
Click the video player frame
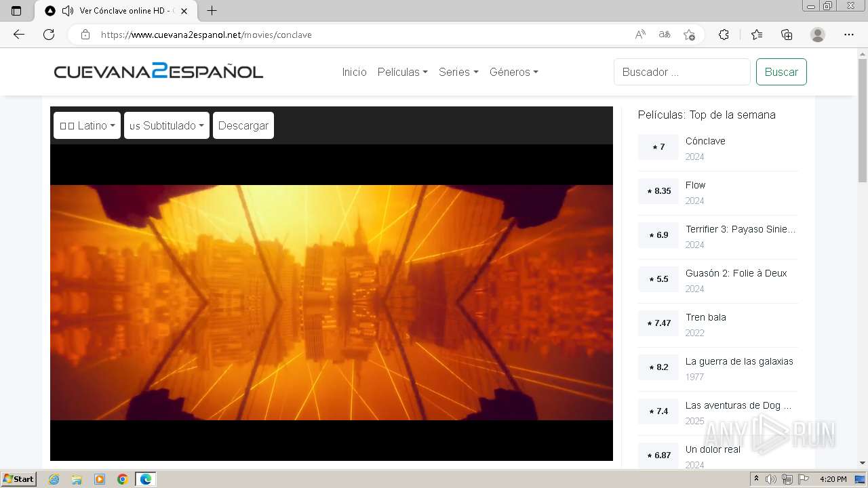click(x=332, y=302)
